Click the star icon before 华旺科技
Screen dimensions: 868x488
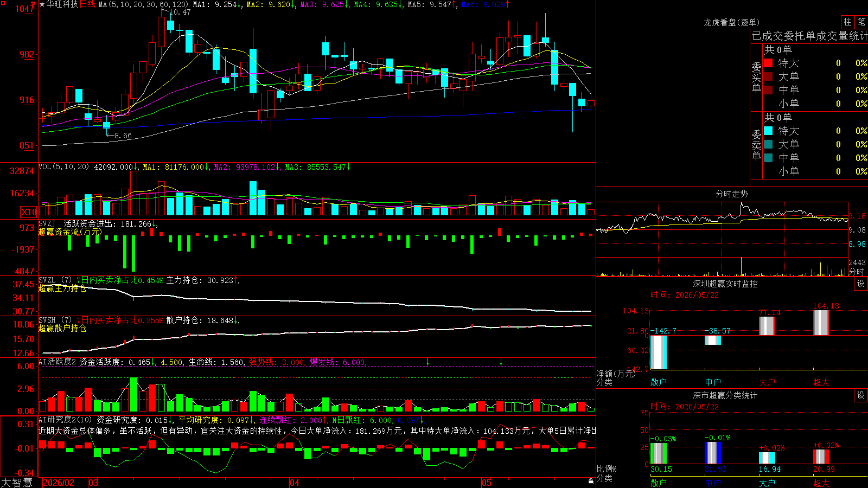point(42,4)
